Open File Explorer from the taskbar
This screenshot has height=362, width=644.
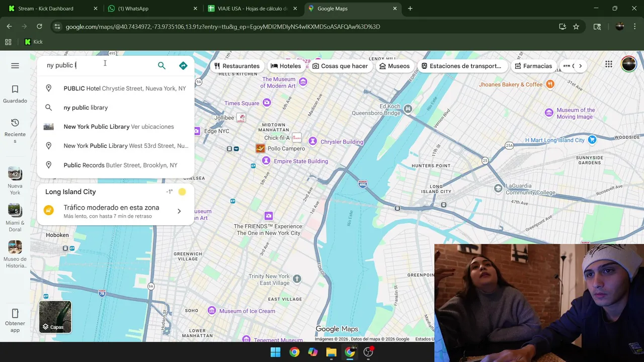[331, 352]
